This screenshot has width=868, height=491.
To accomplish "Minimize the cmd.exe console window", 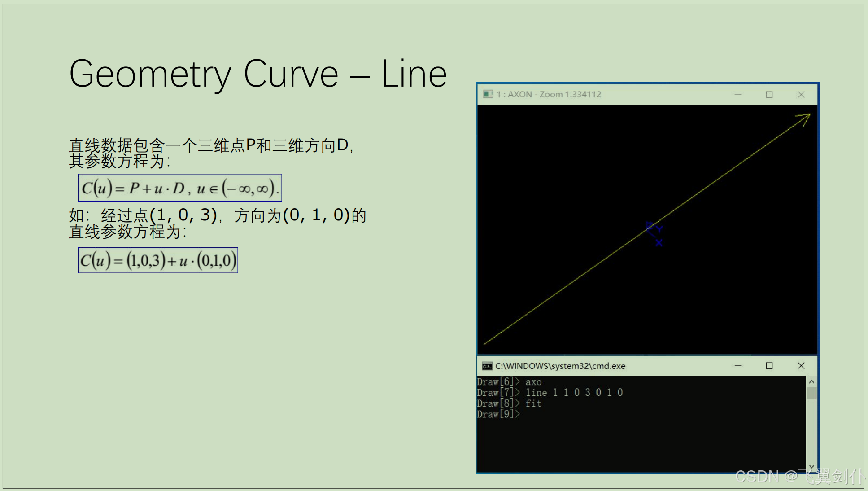I will click(738, 366).
